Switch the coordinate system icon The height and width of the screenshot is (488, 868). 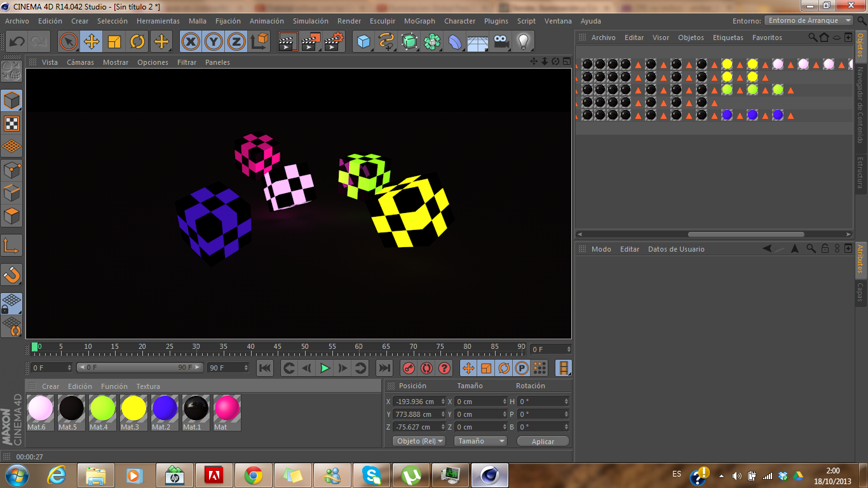click(259, 42)
